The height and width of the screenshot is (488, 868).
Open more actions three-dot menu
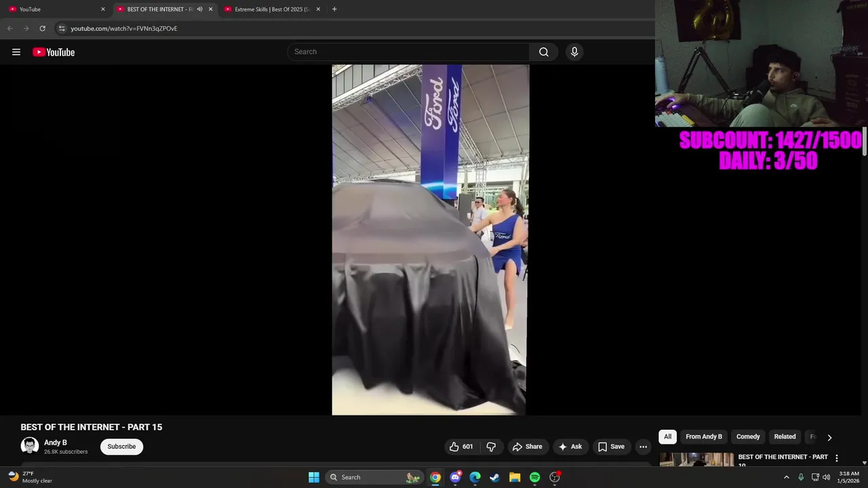point(643,447)
